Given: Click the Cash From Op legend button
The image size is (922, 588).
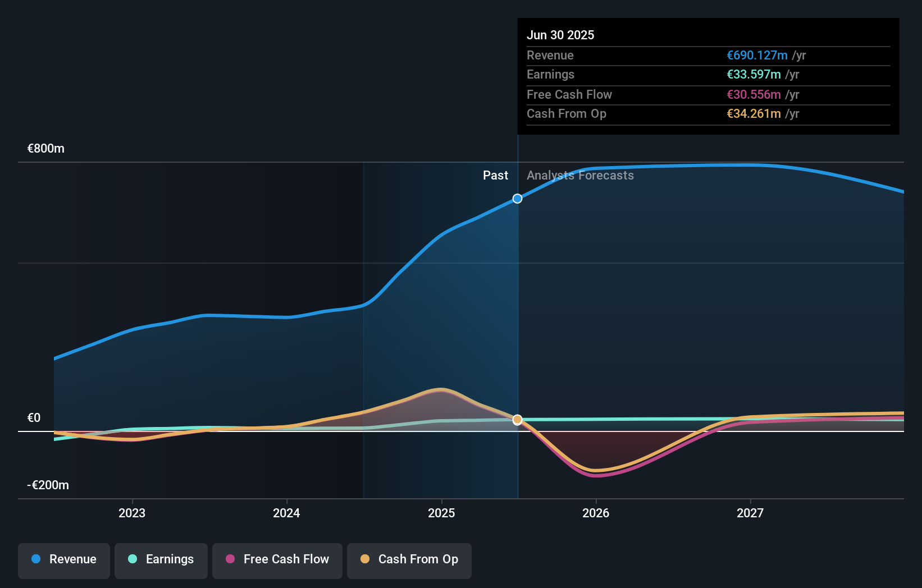Looking at the screenshot, I should (x=409, y=559).
